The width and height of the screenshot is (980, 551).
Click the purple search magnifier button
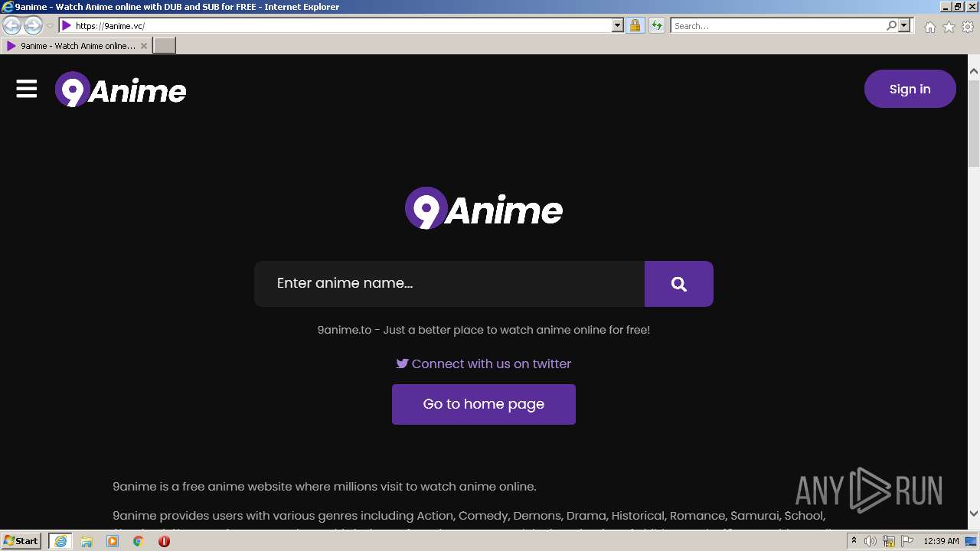679,284
